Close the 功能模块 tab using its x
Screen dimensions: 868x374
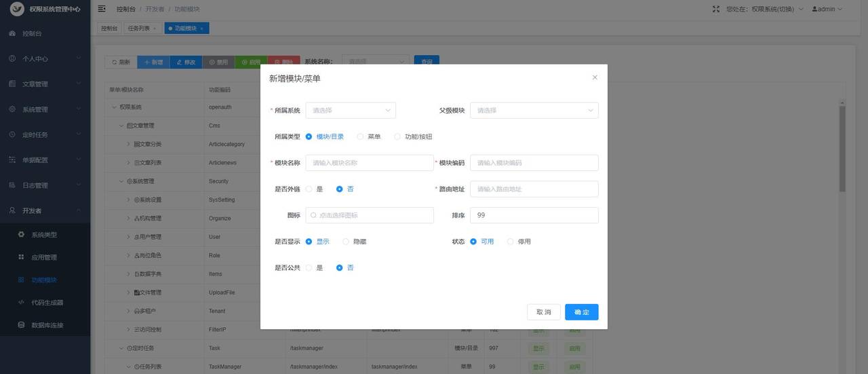[x=201, y=29]
